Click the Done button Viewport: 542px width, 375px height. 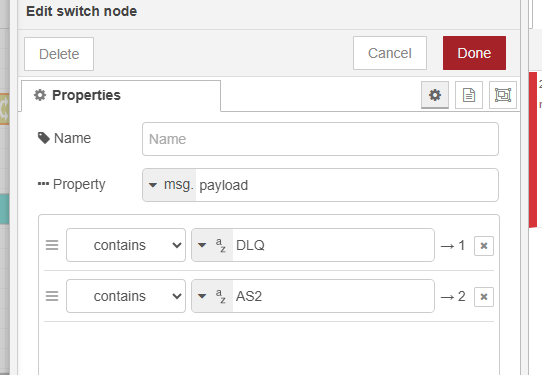click(x=474, y=53)
